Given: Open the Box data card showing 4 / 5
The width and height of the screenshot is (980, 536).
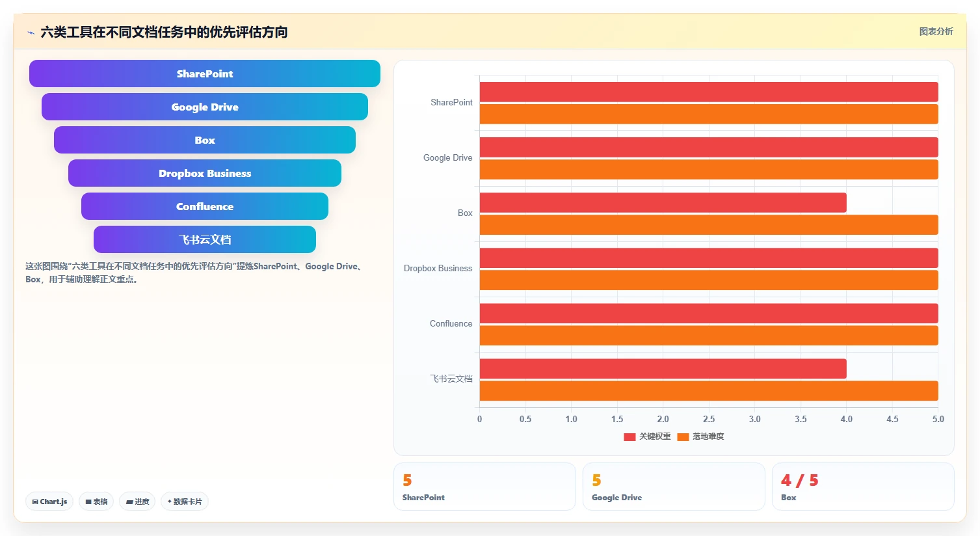Looking at the screenshot, I should click(863, 487).
